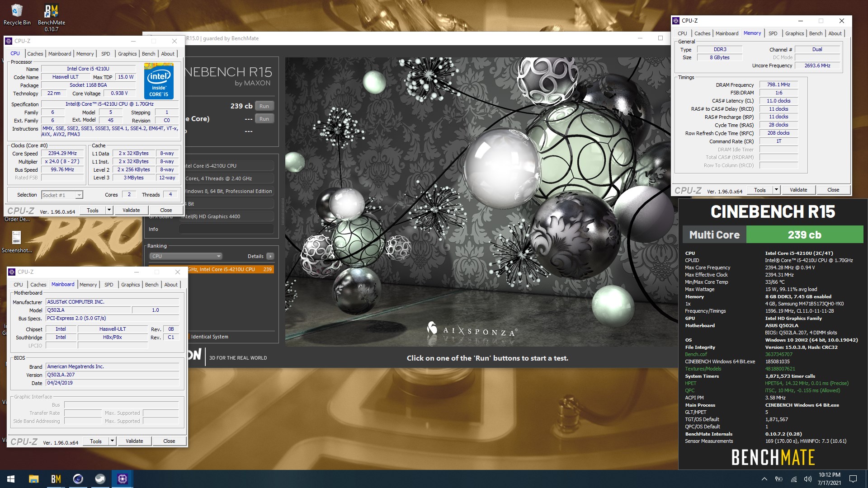Open SPD tab in Memory CPU-Z window

point(773,33)
